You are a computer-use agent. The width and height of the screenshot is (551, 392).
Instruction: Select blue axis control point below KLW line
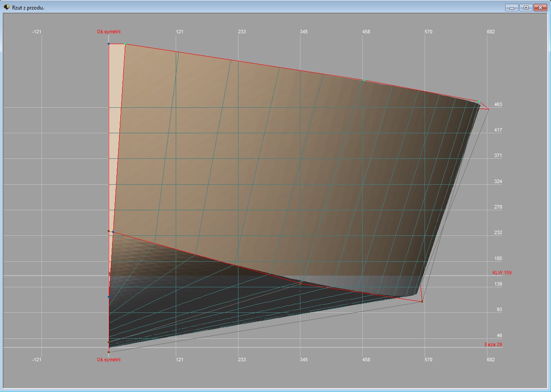(x=109, y=297)
